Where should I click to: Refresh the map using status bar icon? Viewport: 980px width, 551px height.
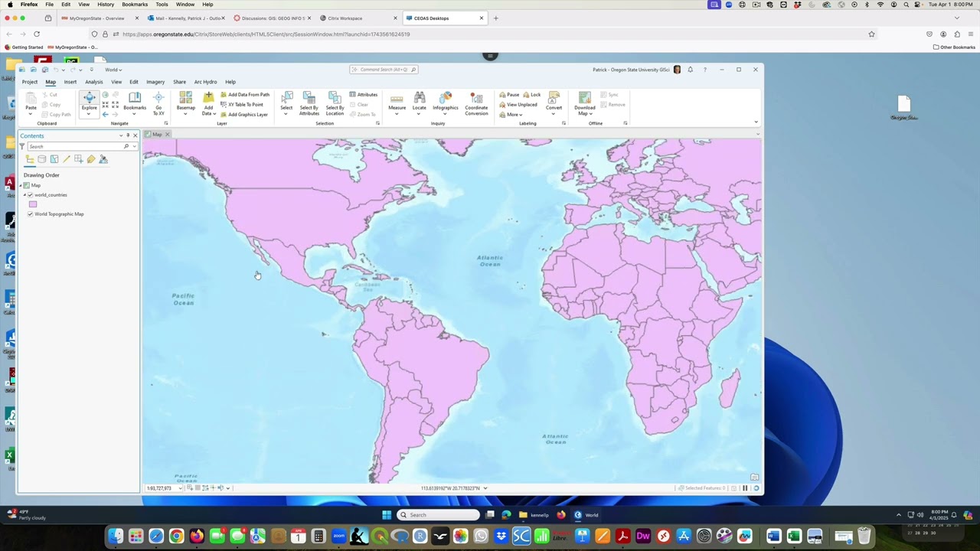(756, 488)
